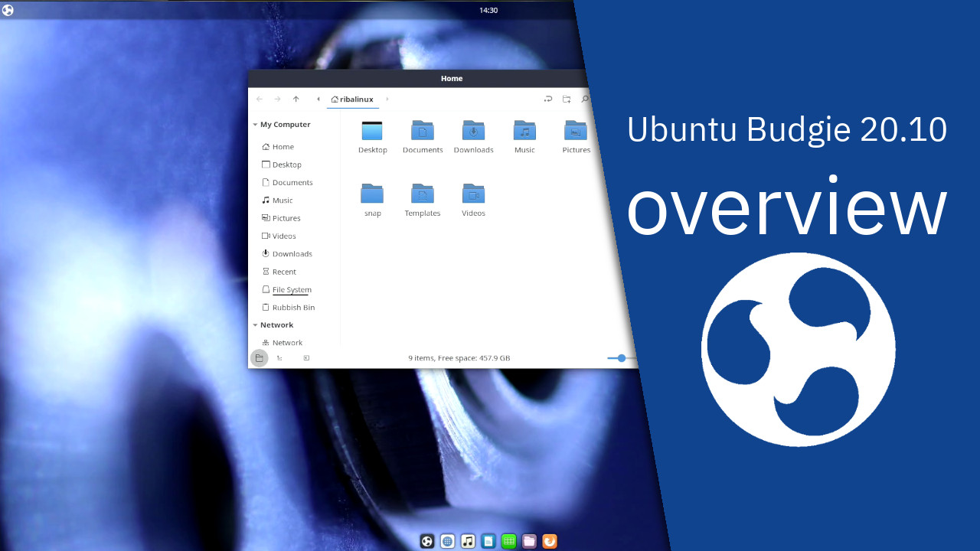Click the path bar right scroll arrow
This screenshot has height=551, width=980.
click(387, 99)
